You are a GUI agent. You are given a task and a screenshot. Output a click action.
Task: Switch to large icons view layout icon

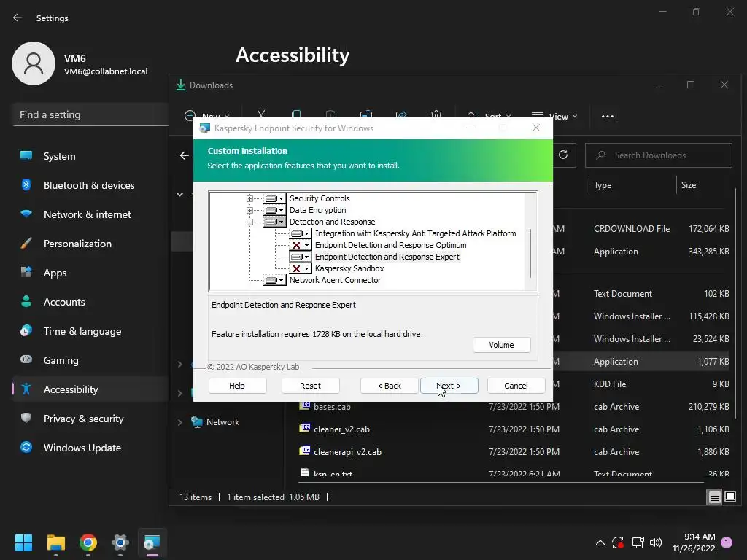pyautogui.click(x=730, y=497)
